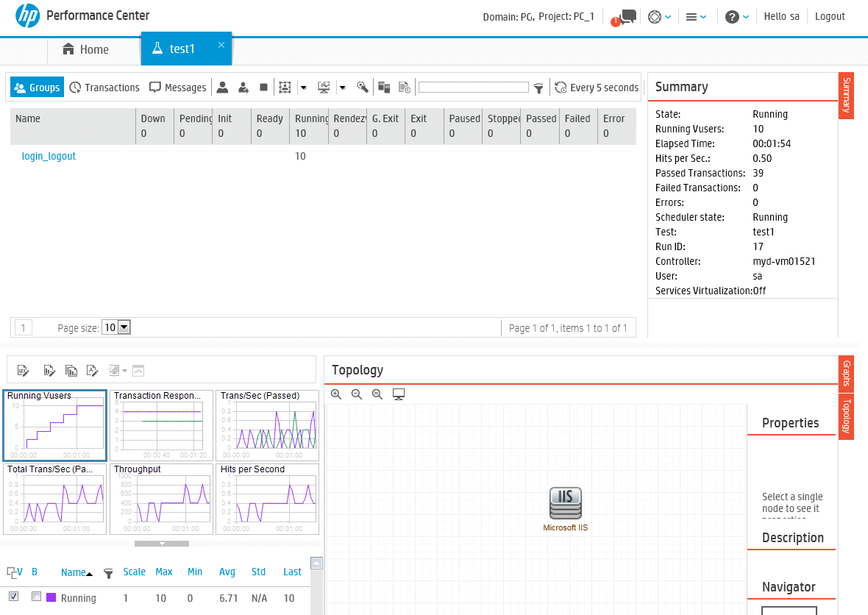The image size is (868, 615).
Task: Click the line graph thumbnail icon in toolbar
Action: (x=138, y=370)
